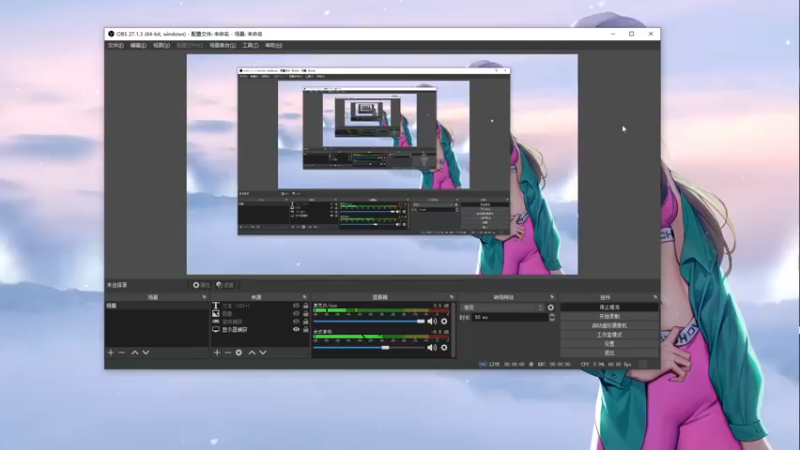Screen dimensions: 800x450
Task: Remove selected scene with minus icon
Action: click(x=121, y=353)
